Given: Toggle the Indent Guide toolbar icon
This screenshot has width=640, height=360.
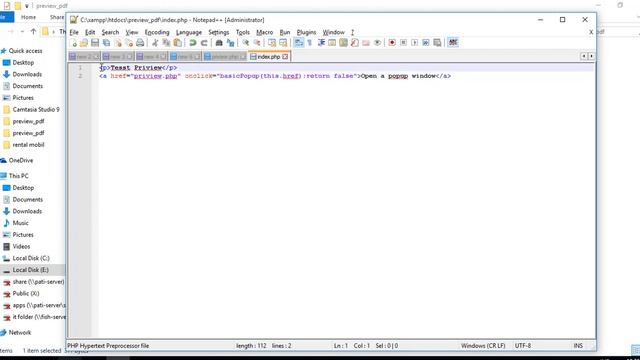Looking at the screenshot, I should [x=321, y=43].
